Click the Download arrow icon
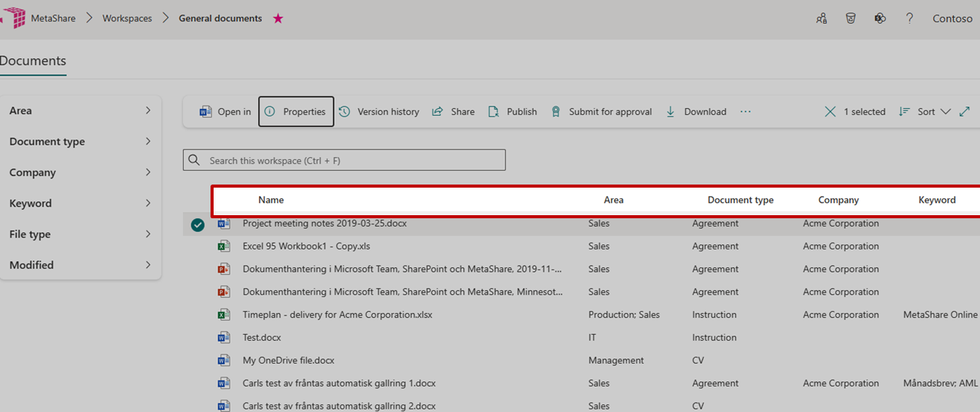The height and width of the screenshot is (412, 980). pos(671,112)
